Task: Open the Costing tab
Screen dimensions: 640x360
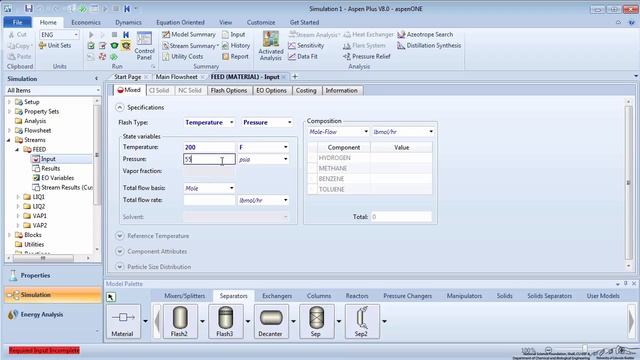Action: [306, 90]
